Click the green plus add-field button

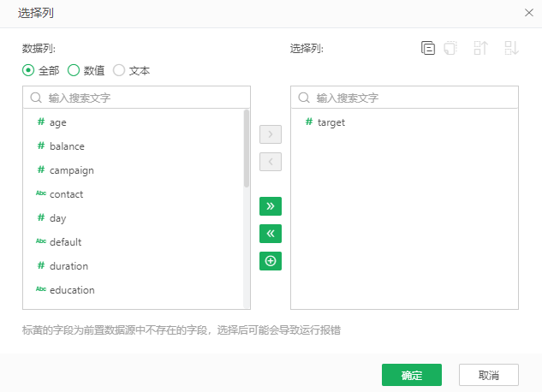(x=270, y=261)
